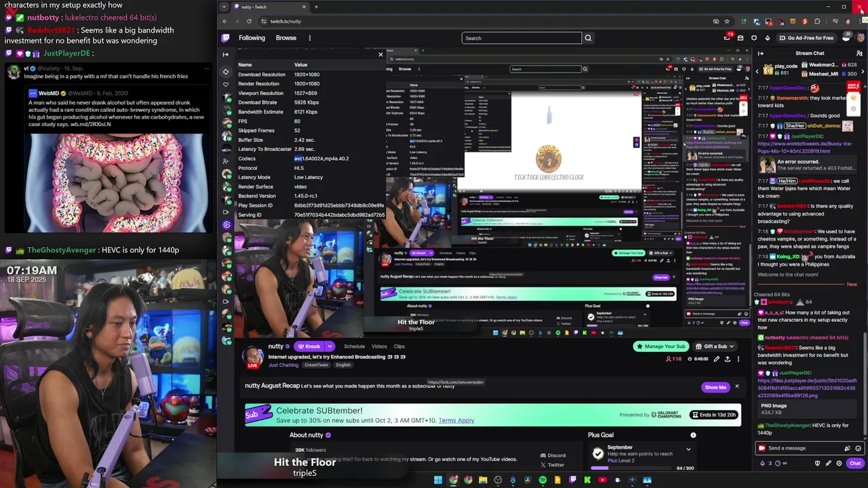Open Twitch whispers icon
The height and width of the screenshot is (488, 868).
point(754,38)
